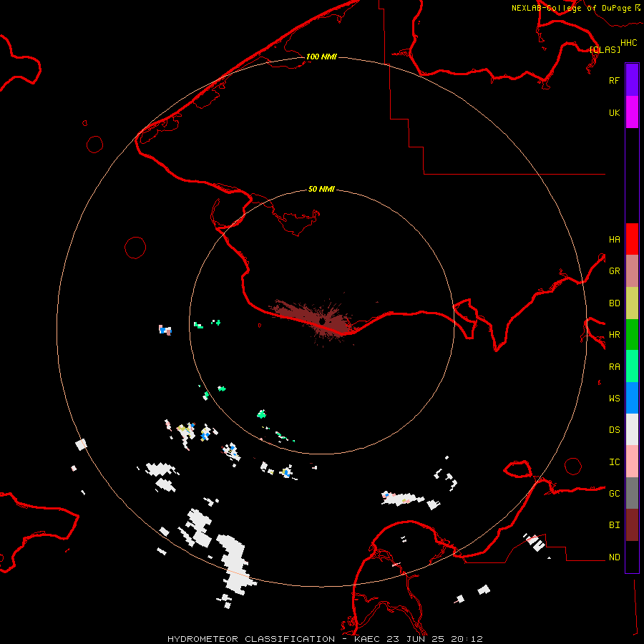Select the BD yellow legend swatch

click(632, 303)
